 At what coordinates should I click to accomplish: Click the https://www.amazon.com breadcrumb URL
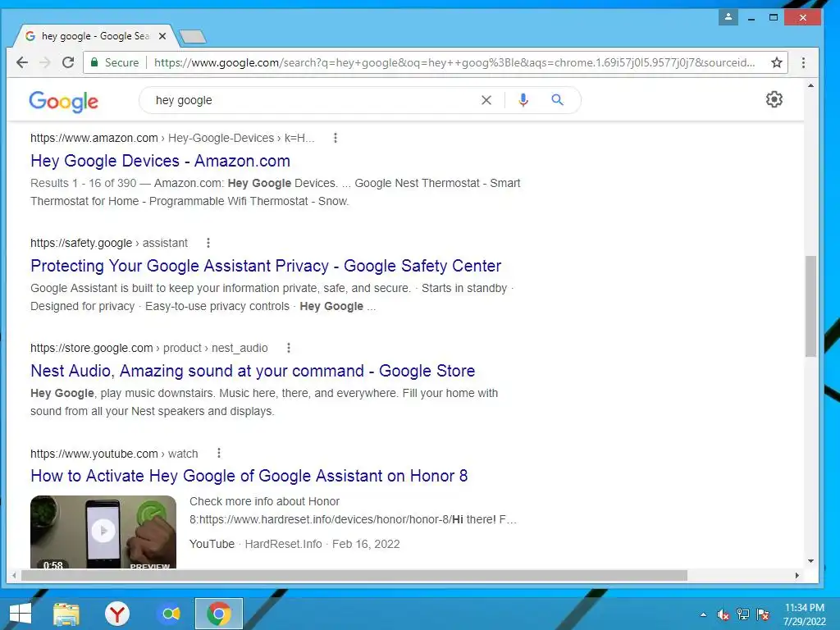click(94, 138)
